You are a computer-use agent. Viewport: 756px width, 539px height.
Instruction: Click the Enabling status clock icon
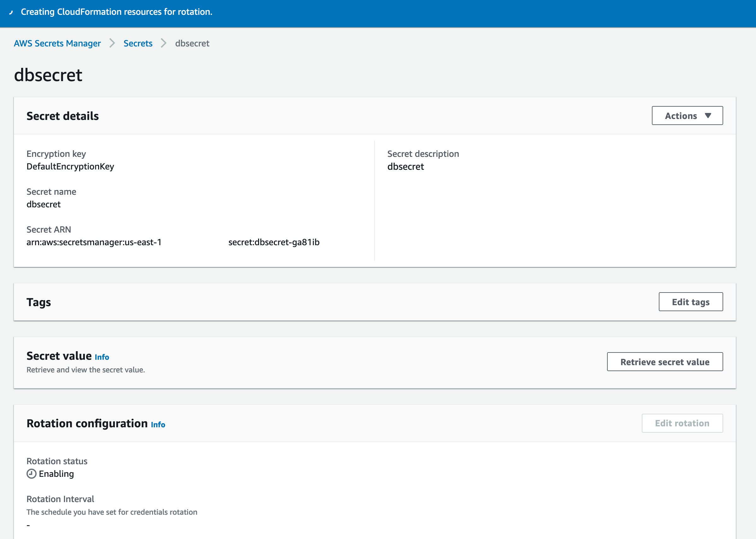pyautogui.click(x=32, y=474)
